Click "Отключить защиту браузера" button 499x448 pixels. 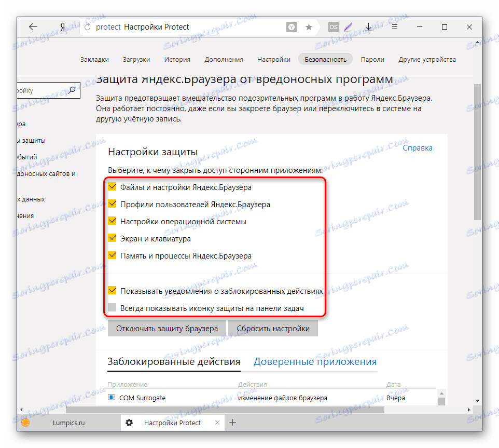pos(167,328)
